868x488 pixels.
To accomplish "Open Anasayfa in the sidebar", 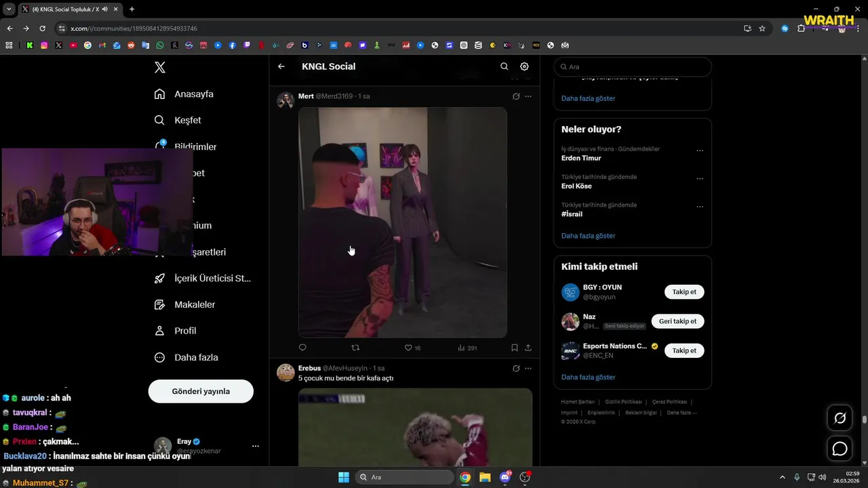I will pyautogui.click(x=184, y=94).
